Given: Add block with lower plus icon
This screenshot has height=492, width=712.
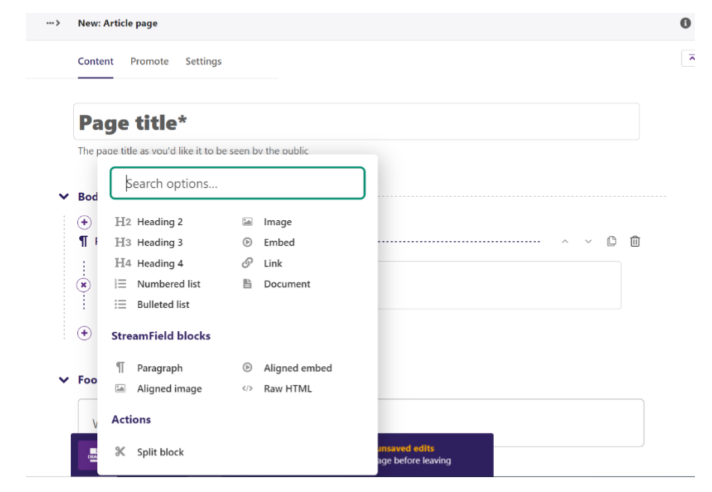Looking at the screenshot, I should pos(84,333).
